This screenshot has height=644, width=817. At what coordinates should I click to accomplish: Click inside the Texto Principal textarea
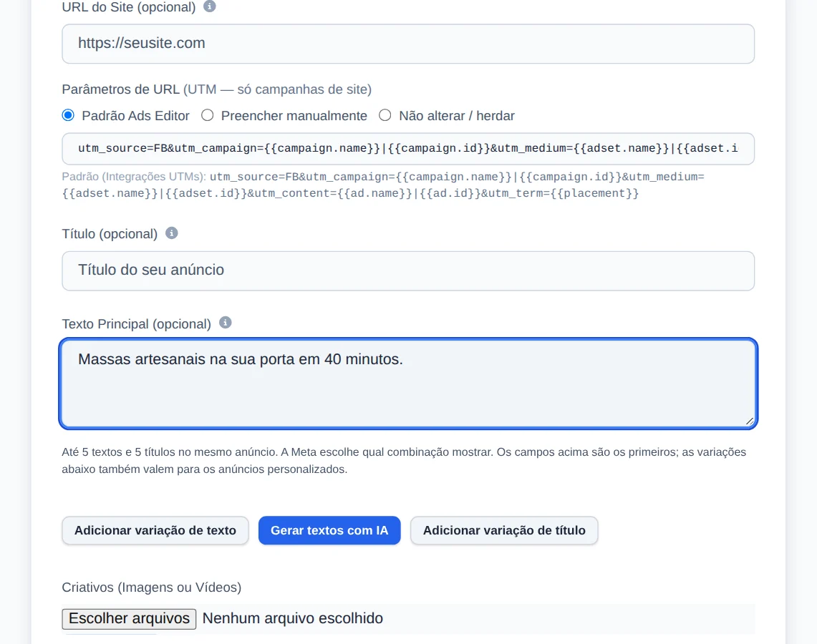coord(408,383)
